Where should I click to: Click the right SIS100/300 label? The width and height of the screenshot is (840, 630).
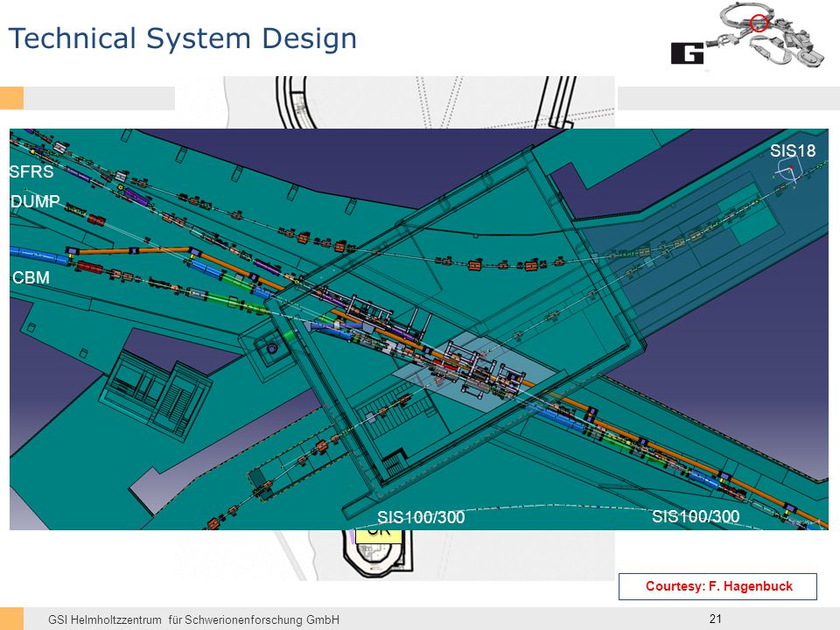point(696,516)
